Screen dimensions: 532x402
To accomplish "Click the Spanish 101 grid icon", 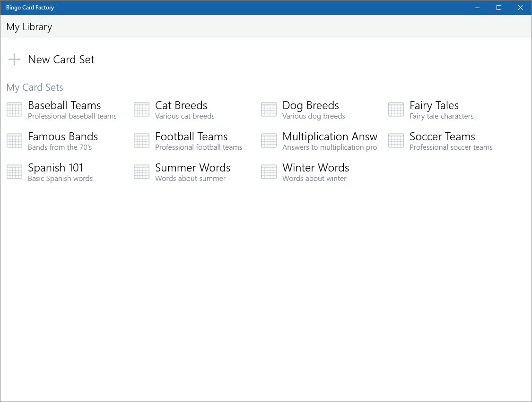I will point(14,172).
